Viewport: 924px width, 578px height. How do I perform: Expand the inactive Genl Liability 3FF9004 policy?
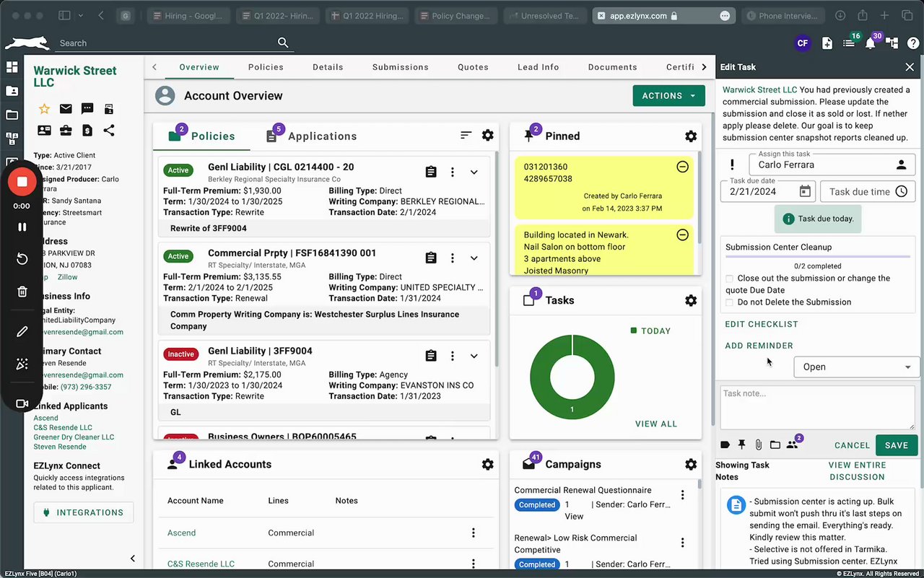(x=474, y=356)
